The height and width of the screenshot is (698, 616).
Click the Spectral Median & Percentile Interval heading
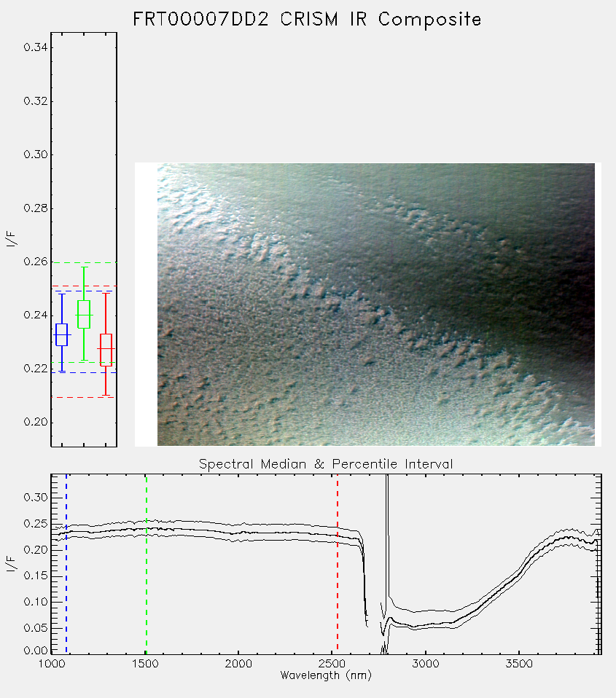coord(326,464)
